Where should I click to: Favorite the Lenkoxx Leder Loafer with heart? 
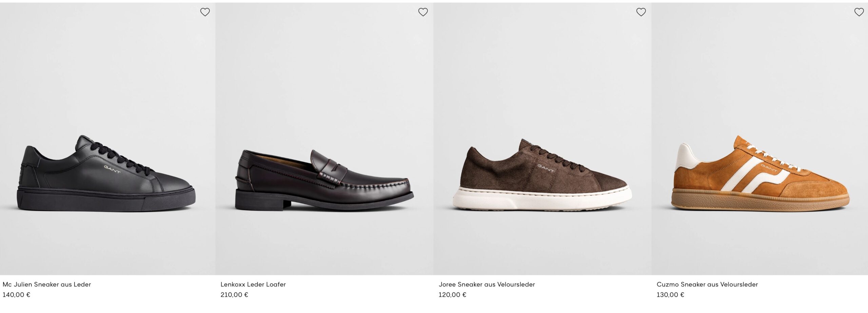point(423,12)
